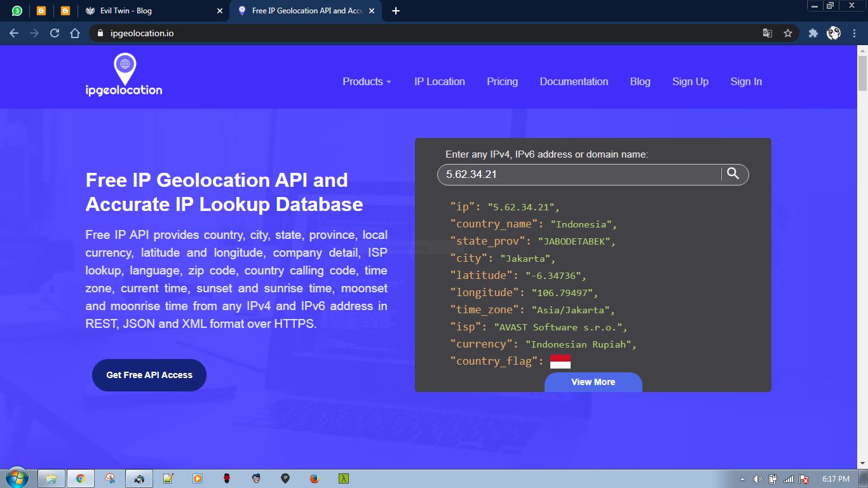
Task: Click the 6:17 PM taskbar clock
Action: (836, 479)
